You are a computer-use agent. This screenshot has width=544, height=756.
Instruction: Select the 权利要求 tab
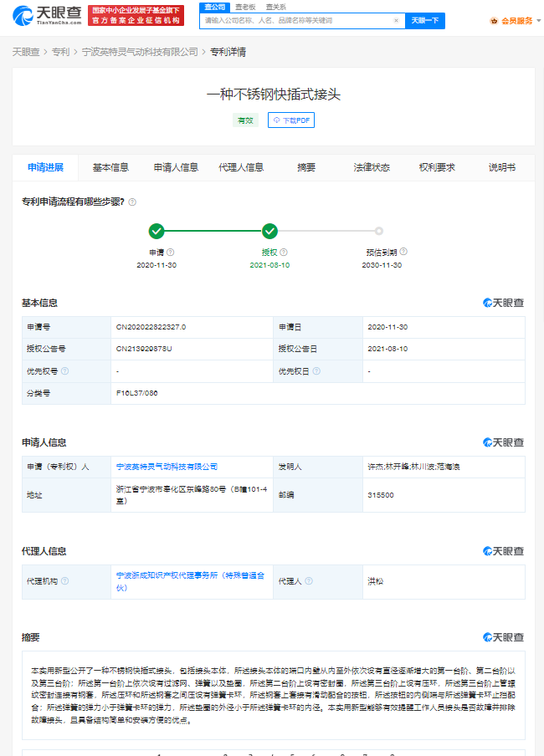tap(437, 167)
